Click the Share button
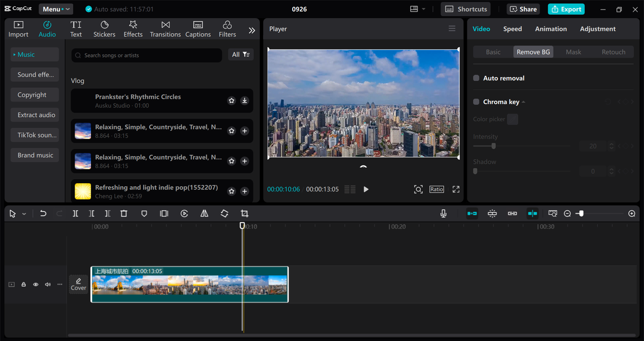 [523, 9]
